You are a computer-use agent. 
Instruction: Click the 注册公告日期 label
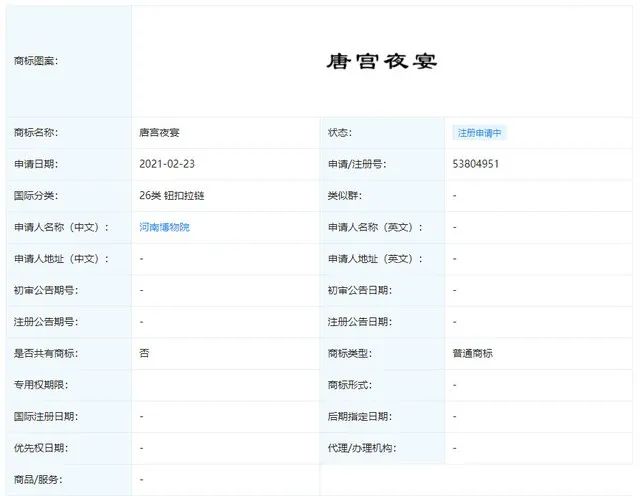pos(360,322)
